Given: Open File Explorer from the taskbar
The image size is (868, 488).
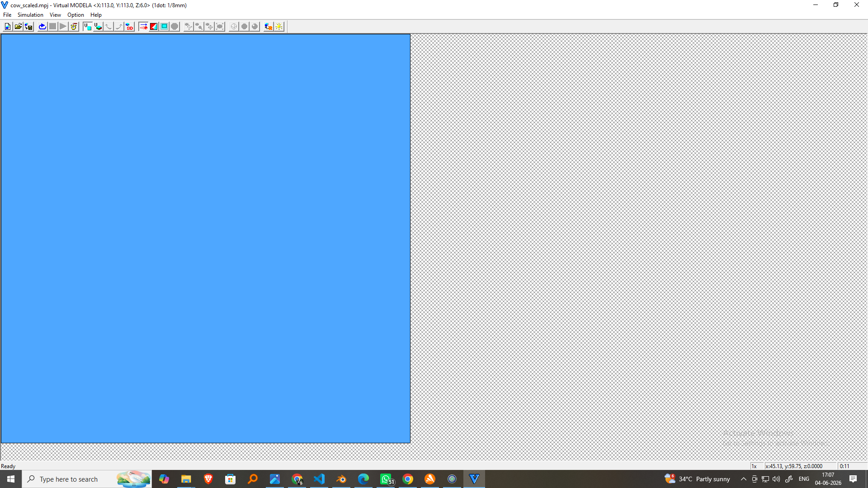Looking at the screenshot, I should click(186, 479).
